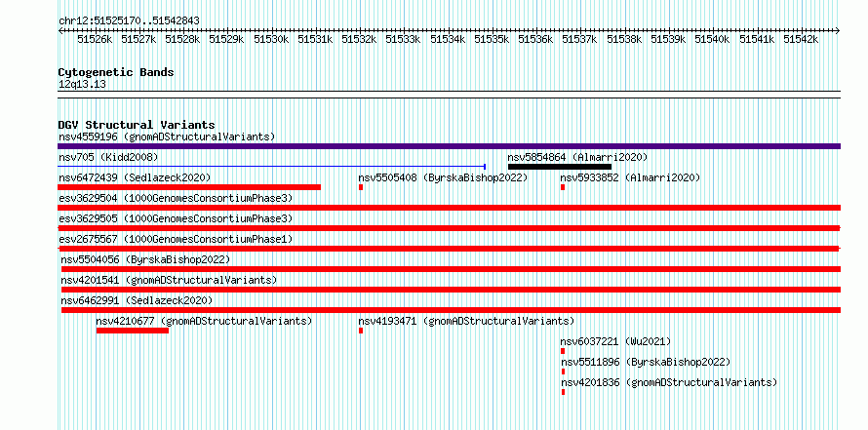Click ruler position 51531k

click(316, 39)
